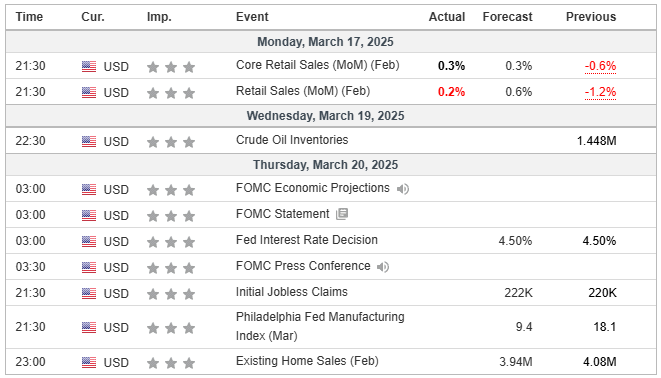The width and height of the screenshot is (661, 378).
Task: Click revised previous value -0.6%
Action: click(600, 66)
